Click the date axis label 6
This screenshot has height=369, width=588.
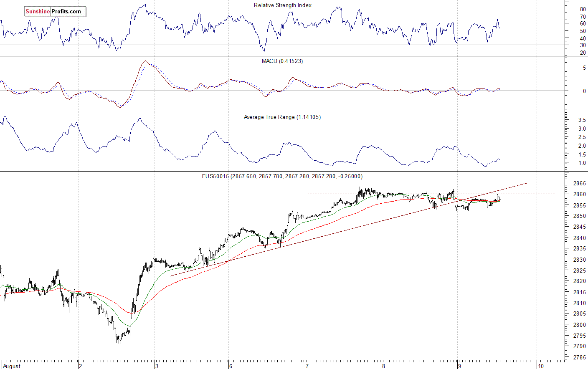click(231, 366)
